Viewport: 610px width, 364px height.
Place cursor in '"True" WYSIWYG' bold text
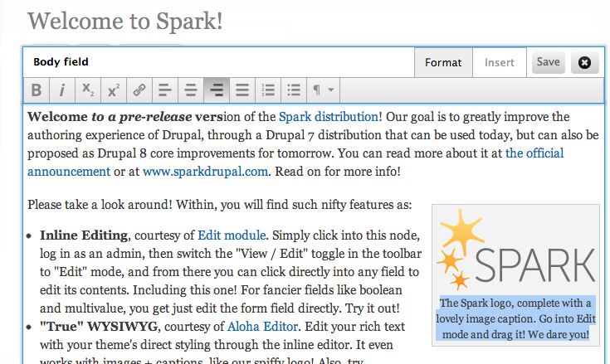tap(99, 327)
